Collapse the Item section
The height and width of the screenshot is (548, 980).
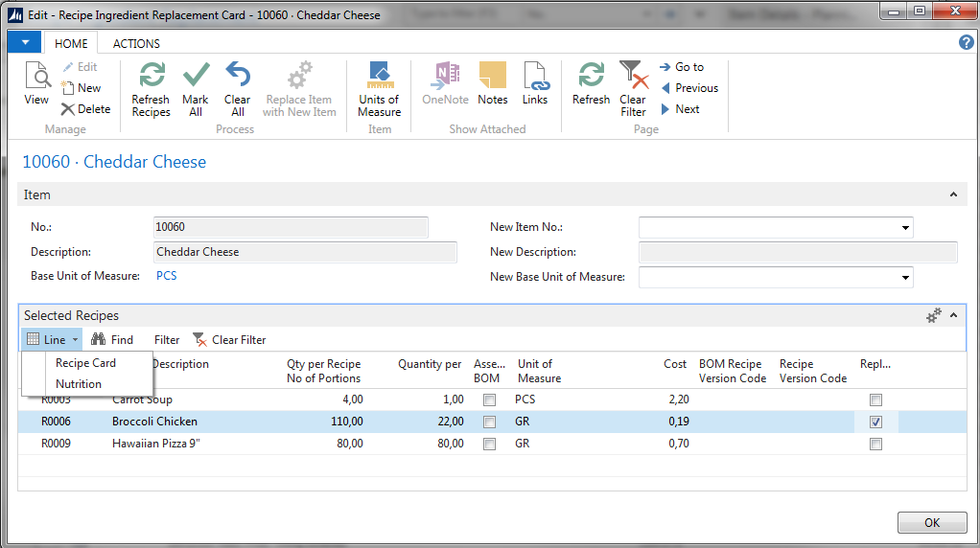pos(952,195)
